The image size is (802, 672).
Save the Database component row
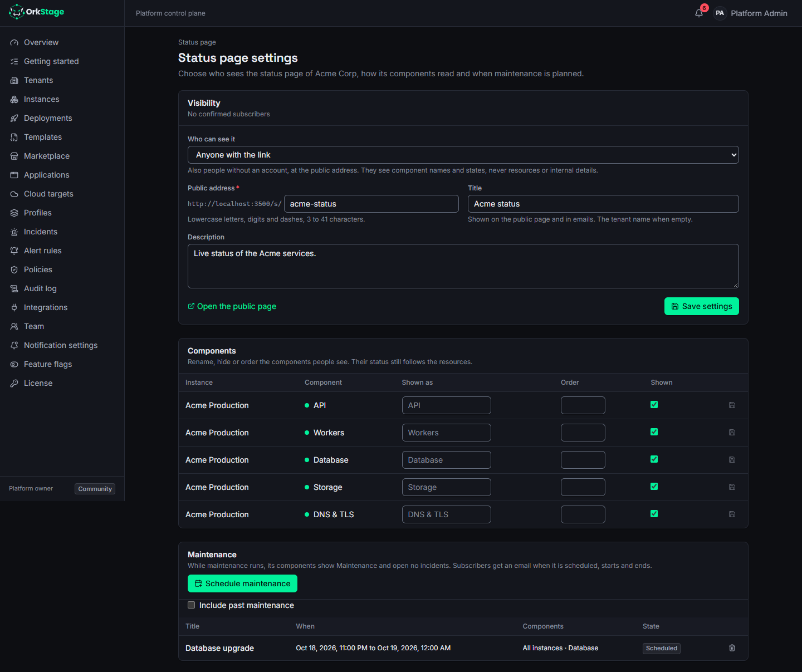(732, 460)
